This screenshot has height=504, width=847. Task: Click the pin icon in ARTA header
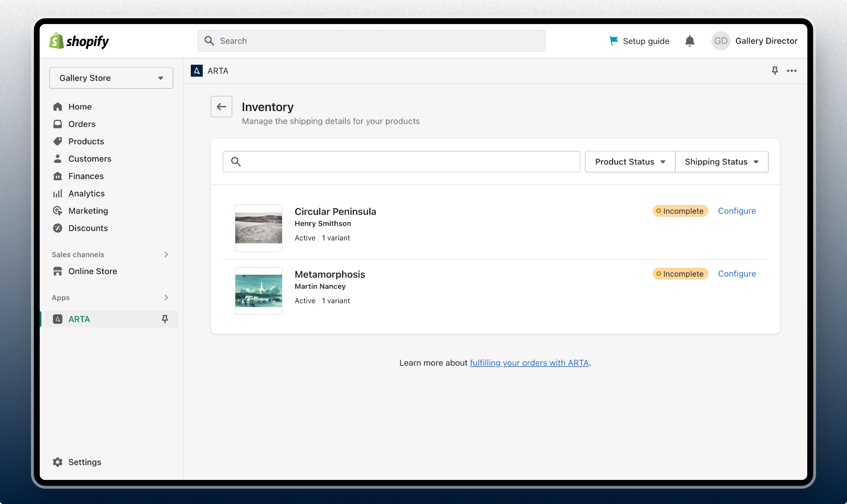775,71
